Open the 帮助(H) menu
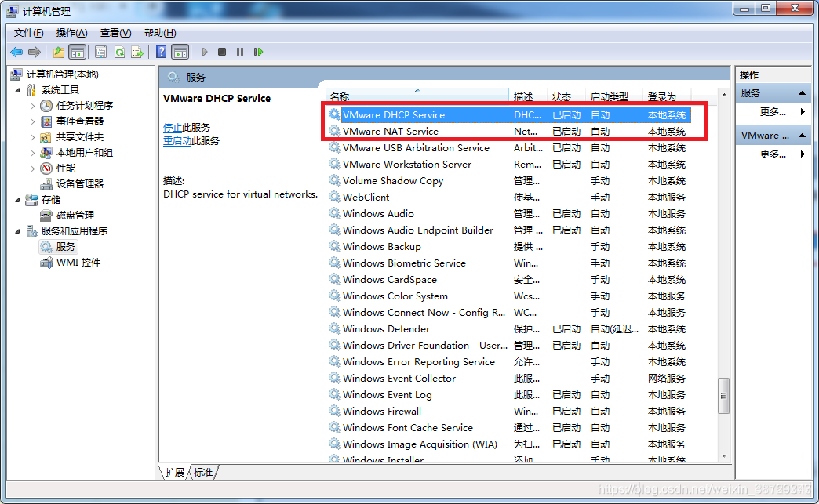 pyautogui.click(x=160, y=33)
